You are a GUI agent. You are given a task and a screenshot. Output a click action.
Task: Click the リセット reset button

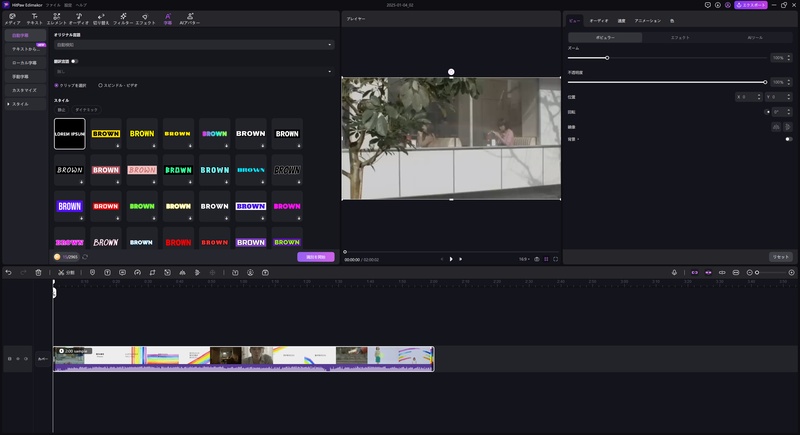[x=781, y=257]
